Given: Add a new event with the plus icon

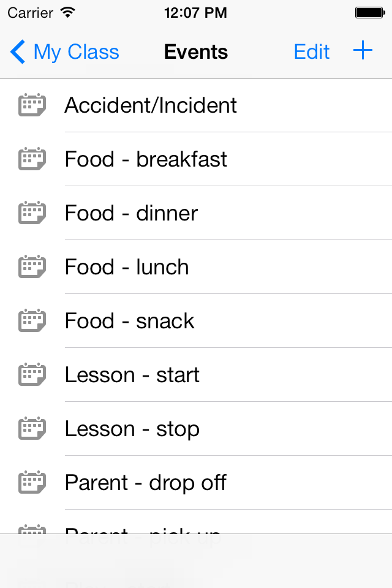Looking at the screenshot, I should click(x=363, y=51).
